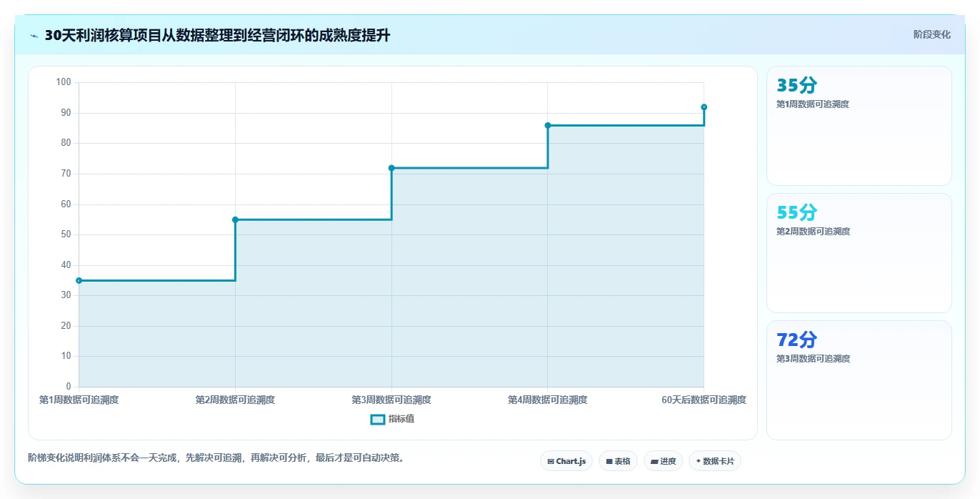Click the y-axis tick label 0
Image resolution: width=980 pixels, height=499 pixels.
coord(69,387)
